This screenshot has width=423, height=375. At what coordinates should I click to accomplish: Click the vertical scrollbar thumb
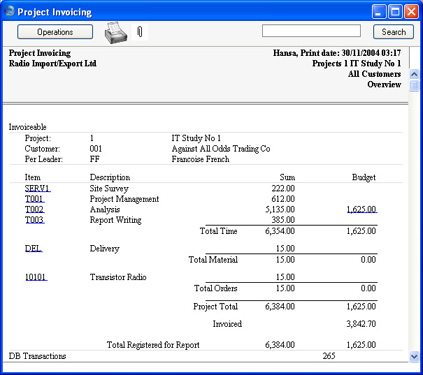click(x=414, y=86)
